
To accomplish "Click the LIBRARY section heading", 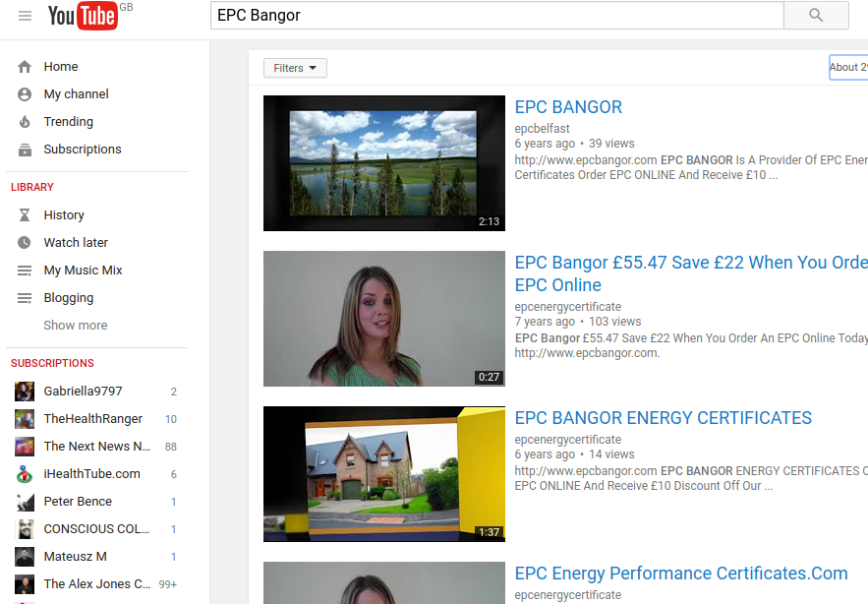I will pyautogui.click(x=32, y=187).
